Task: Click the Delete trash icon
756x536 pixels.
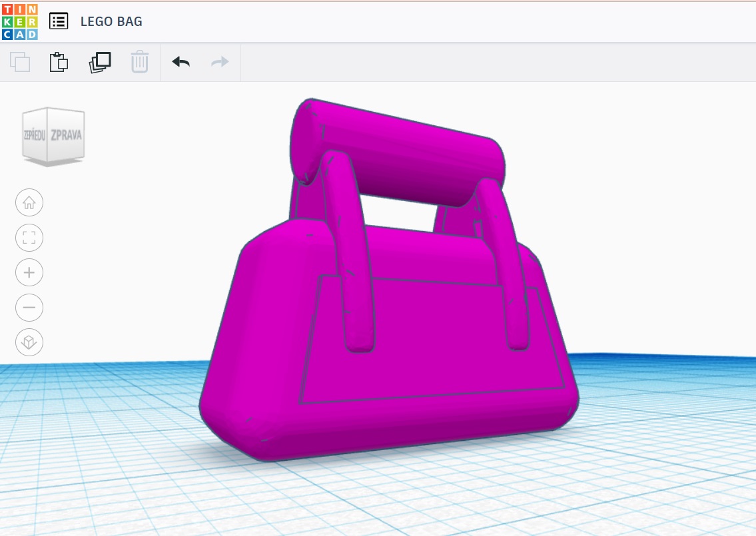Action: click(140, 62)
